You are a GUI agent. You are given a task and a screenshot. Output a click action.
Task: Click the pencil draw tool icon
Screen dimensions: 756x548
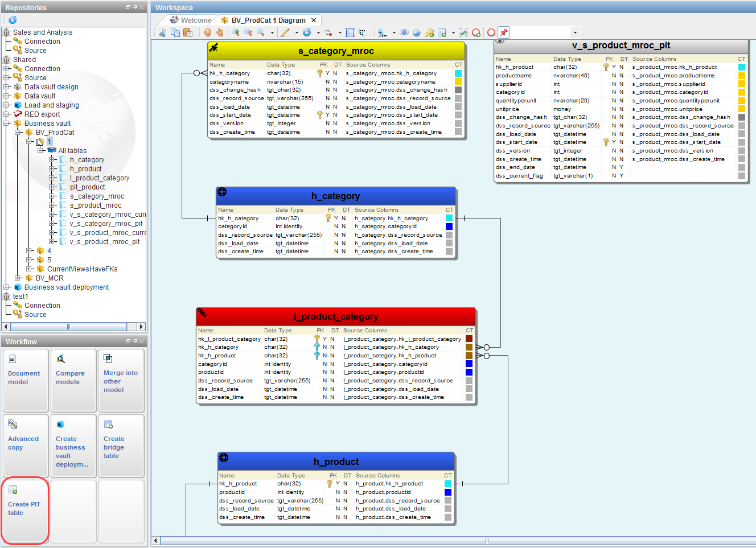coord(285,32)
